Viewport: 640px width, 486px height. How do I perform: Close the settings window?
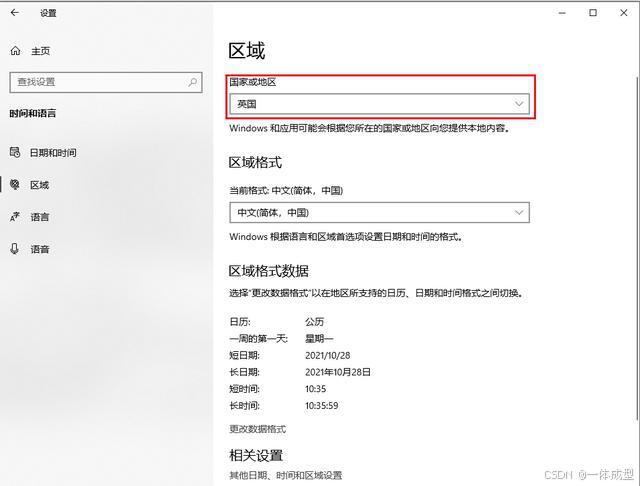[x=624, y=13]
